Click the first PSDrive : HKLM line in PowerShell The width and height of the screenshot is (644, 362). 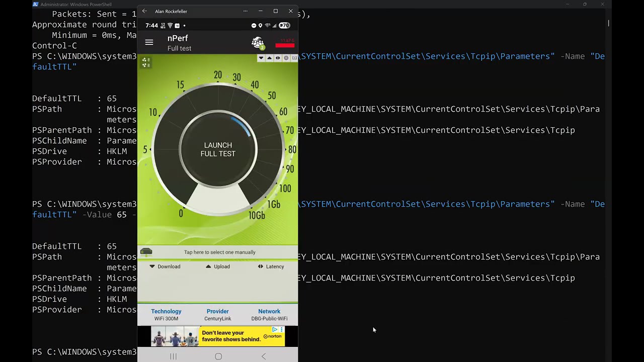(79, 151)
